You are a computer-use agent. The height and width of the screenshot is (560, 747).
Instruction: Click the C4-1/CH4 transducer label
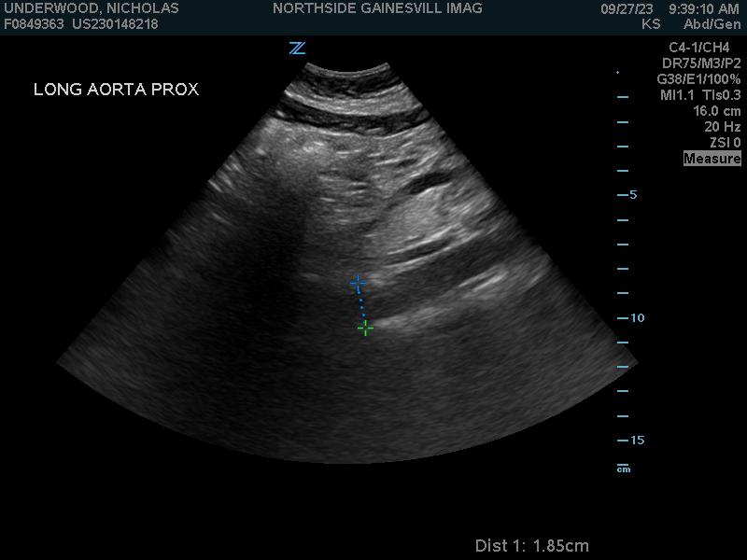tap(698, 48)
